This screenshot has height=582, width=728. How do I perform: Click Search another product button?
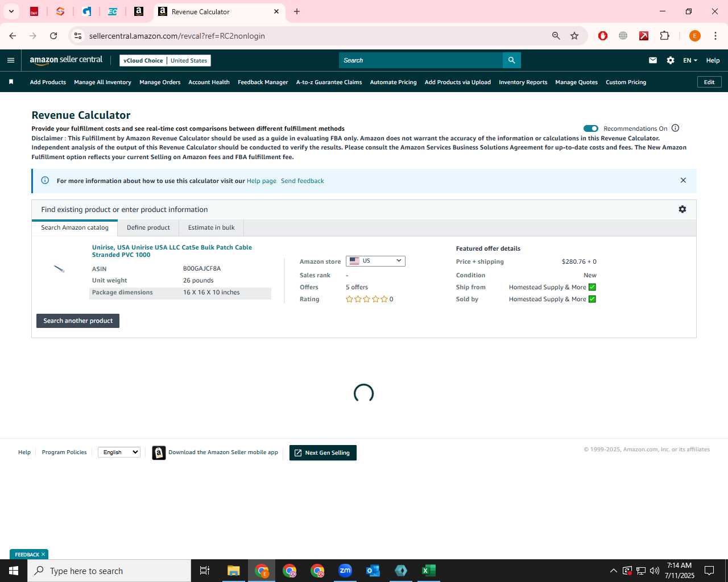78,321
